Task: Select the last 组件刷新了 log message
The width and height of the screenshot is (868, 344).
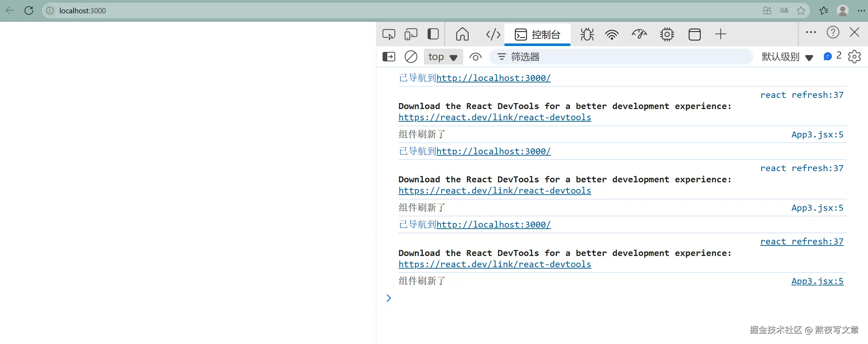Action: pyautogui.click(x=422, y=281)
